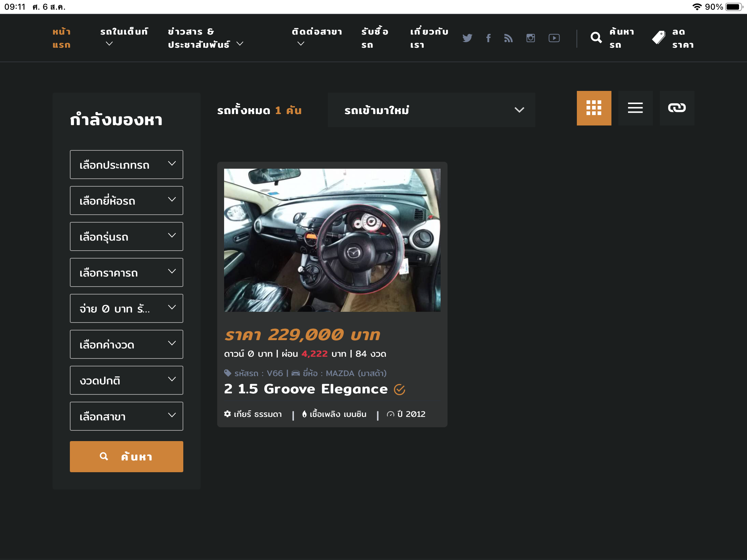Open the รถในเต็นท์ menu
Image resolution: width=747 pixels, height=560 pixels.
click(124, 37)
